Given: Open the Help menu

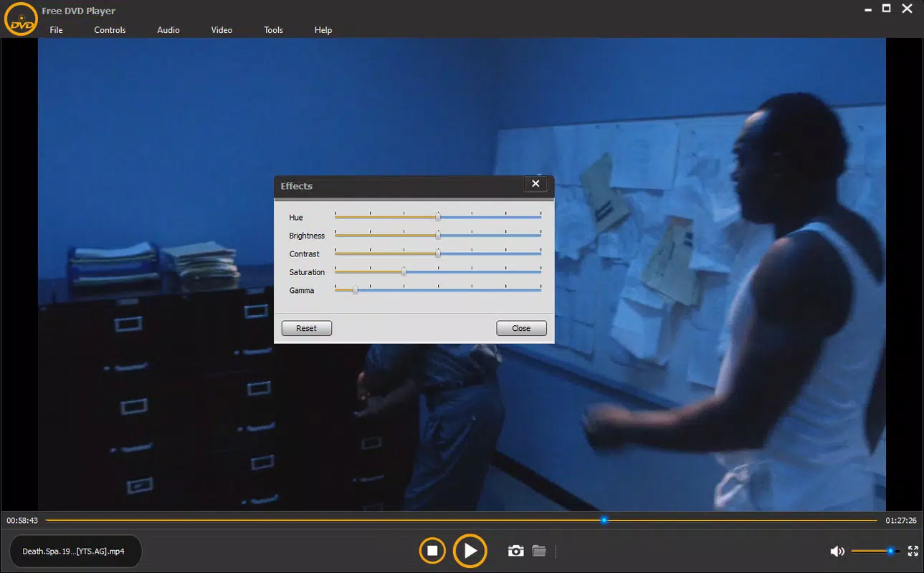Looking at the screenshot, I should [x=323, y=30].
